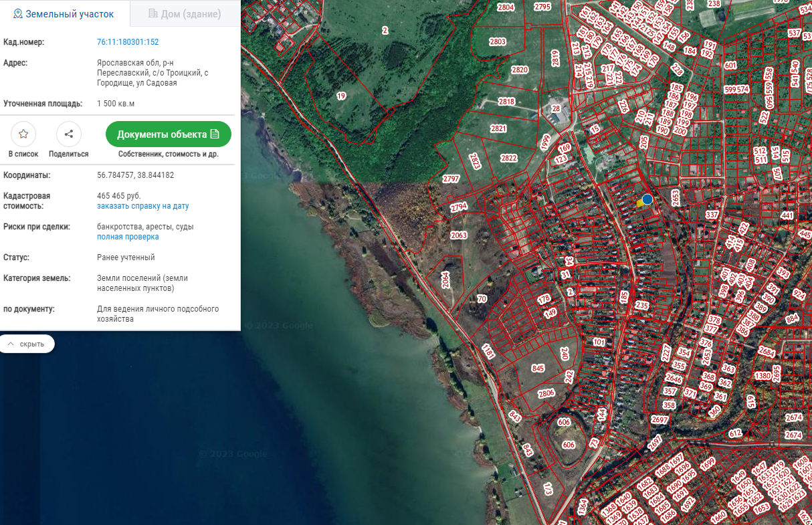Open Документы объекта button
The width and height of the screenshot is (812, 525).
click(x=168, y=134)
